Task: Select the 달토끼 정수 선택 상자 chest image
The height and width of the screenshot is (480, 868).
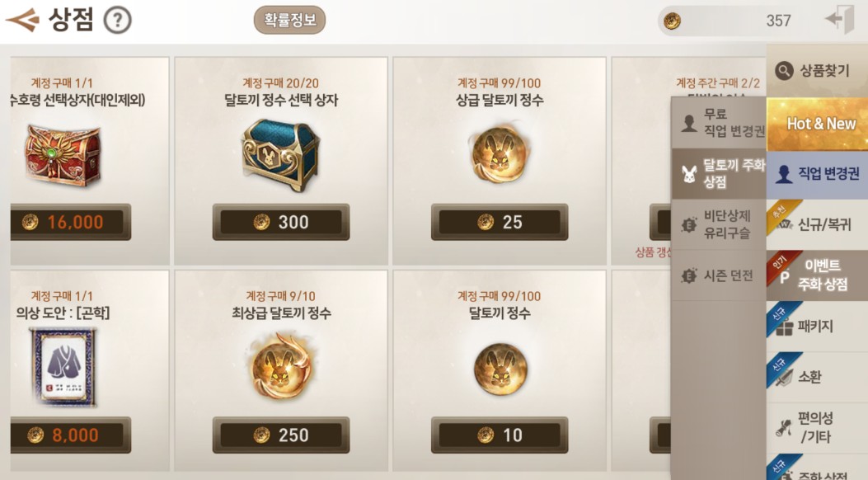Action: 280,154
